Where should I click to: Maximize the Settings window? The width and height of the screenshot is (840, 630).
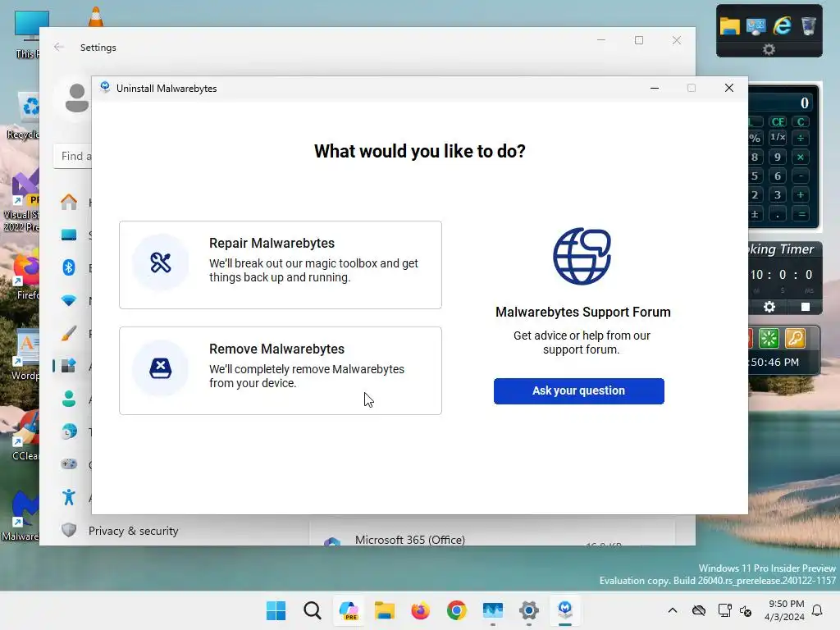coord(638,40)
